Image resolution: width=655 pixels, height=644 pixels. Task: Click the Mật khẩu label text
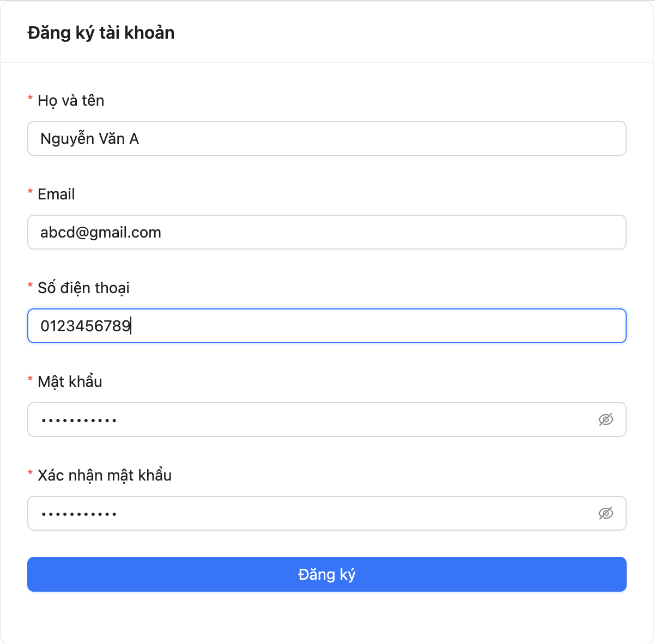(x=70, y=382)
